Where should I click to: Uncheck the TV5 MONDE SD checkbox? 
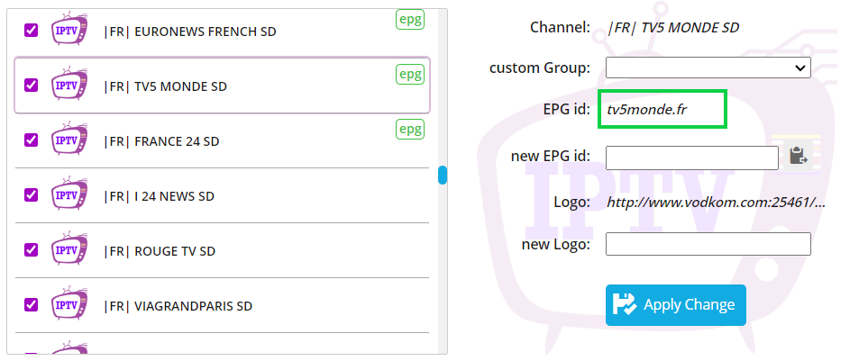31,85
